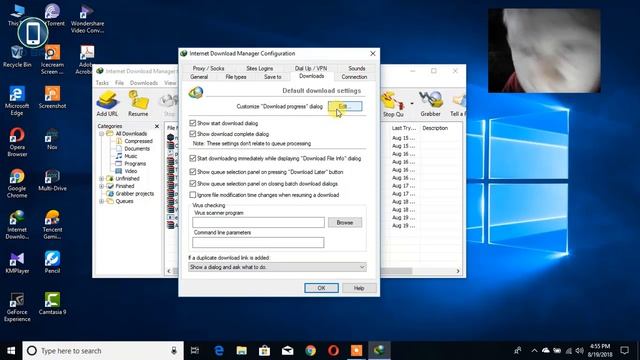The width and height of the screenshot is (640, 360).
Task: Click the Grabber toolbar icon
Action: click(x=430, y=104)
